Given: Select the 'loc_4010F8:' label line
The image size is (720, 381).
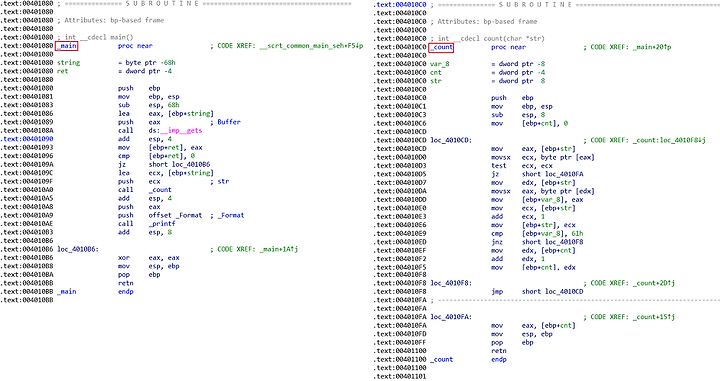Looking at the screenshot, I should tap(451, 283).
